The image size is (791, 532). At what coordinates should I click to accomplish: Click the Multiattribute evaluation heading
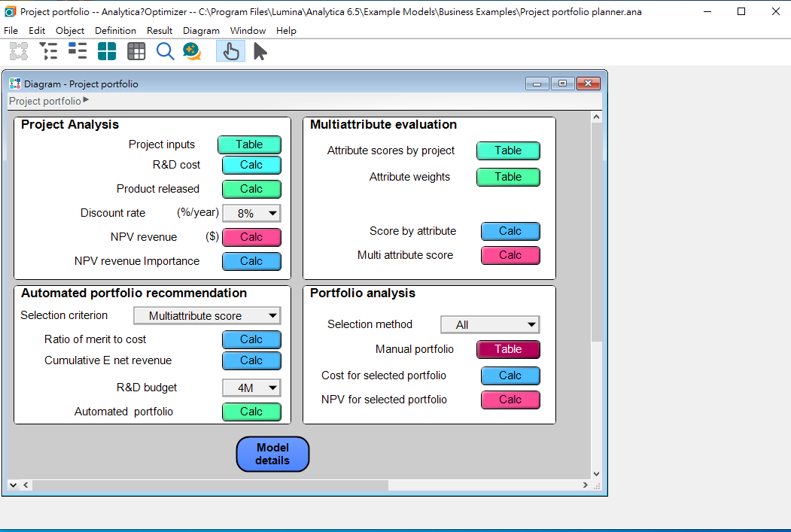tap(383, 125)
